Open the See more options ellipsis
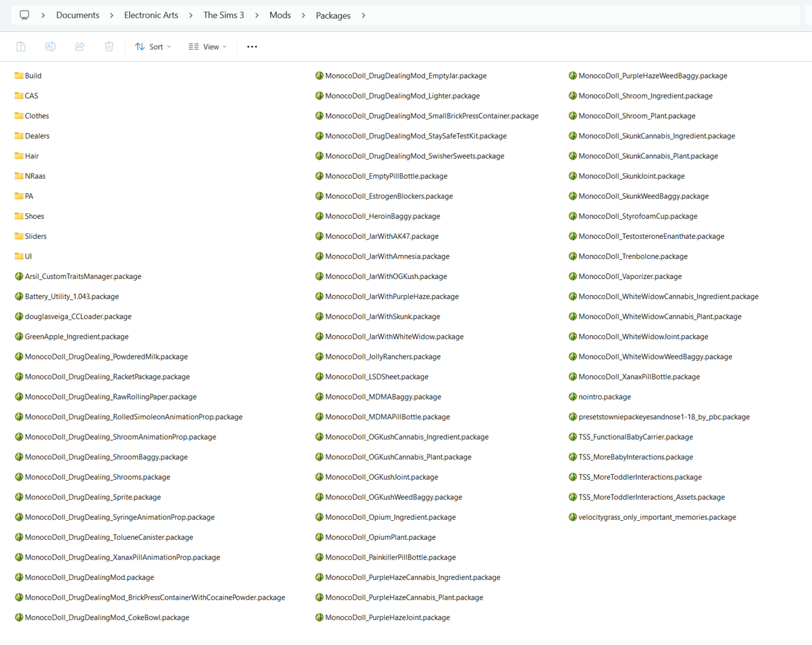Viewport: 812px width, 645px height. click(x=252, y=47)
